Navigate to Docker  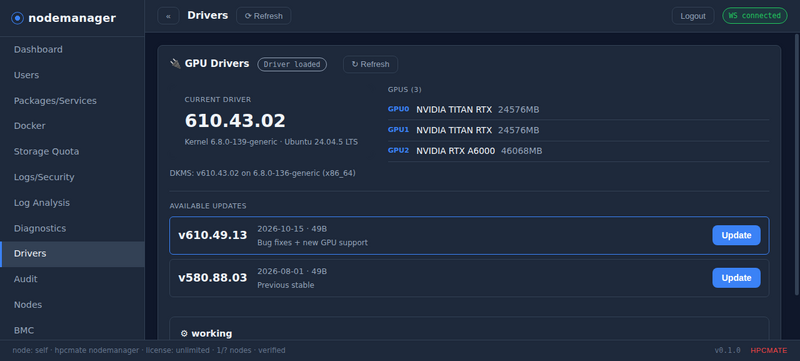click(x=72, y=126)
